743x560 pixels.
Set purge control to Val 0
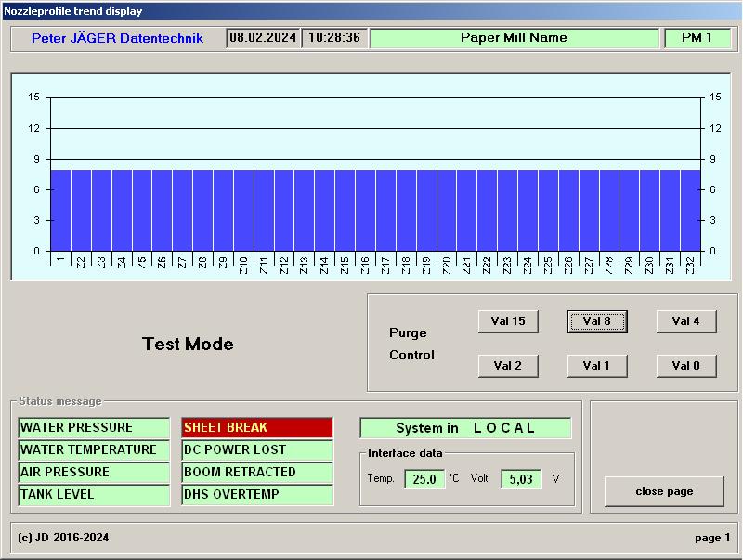coord(685,366)
